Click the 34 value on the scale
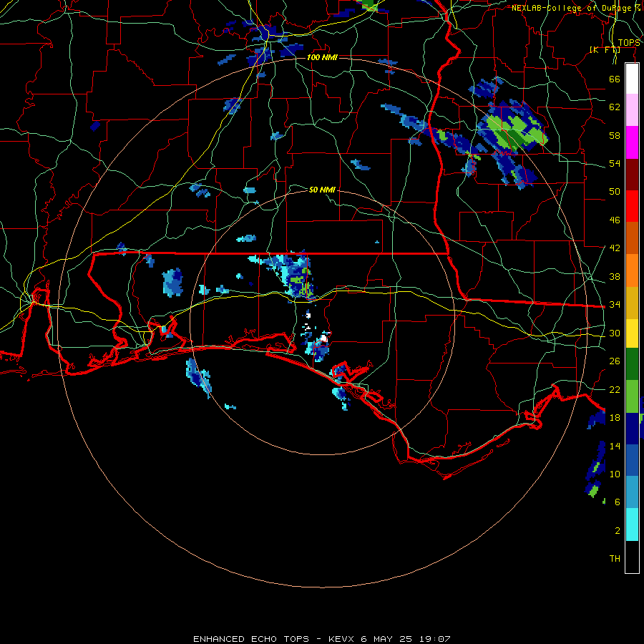Screen dimensions: 644x644 click(615, 305)
